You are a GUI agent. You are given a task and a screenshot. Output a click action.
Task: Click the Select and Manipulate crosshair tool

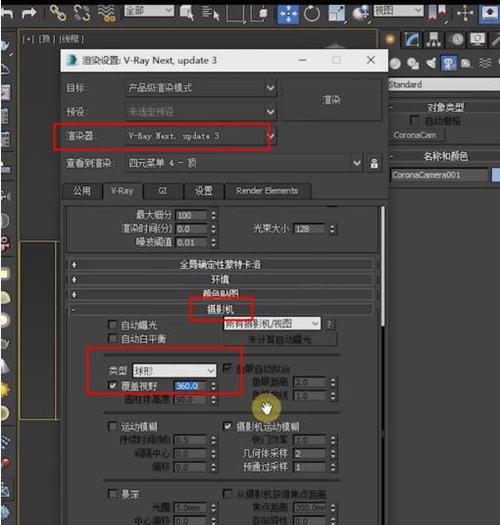coord(465,14)
